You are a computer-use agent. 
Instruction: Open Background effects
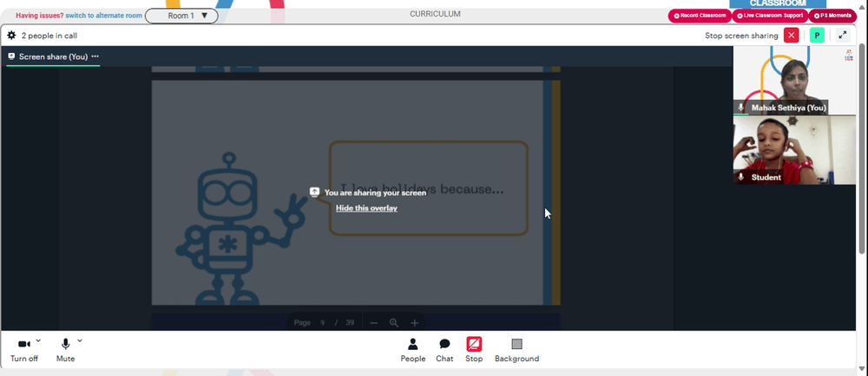click(x=516, y=351)
